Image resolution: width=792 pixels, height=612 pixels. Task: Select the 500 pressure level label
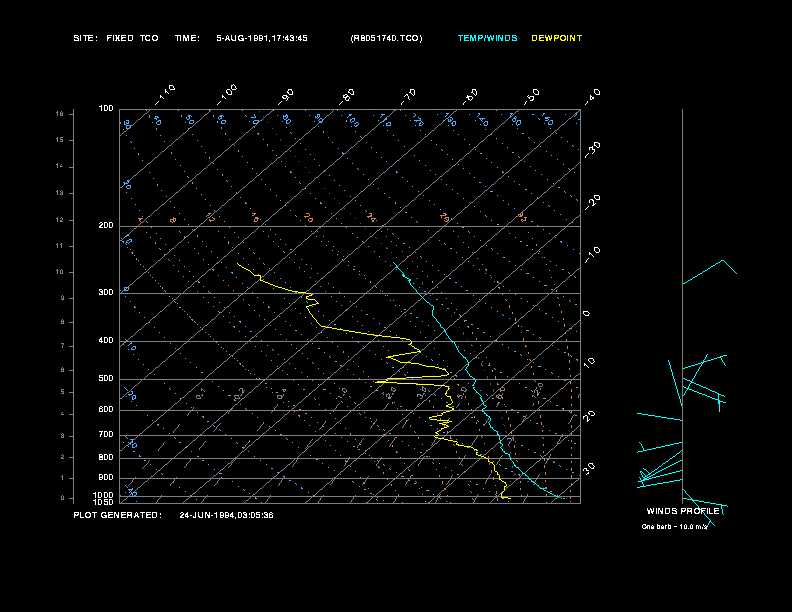click(x=106, y=378)
